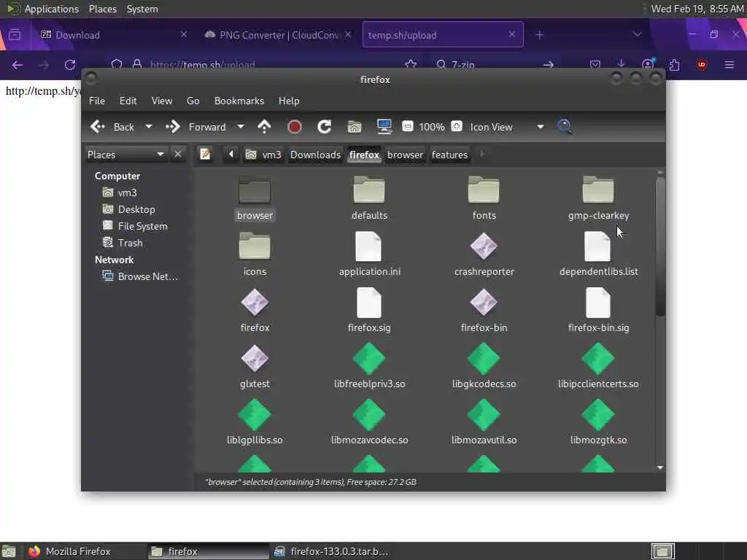This screenshot has width=747, height=560.
Task: Zoom out with the minus icon
Action: click(x=407, y=126)
